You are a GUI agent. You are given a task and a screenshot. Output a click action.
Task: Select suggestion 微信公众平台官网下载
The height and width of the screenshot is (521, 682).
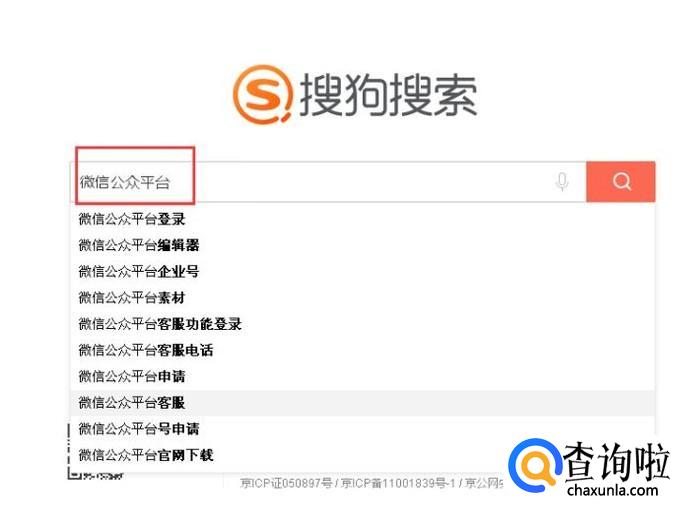point(362,455)
